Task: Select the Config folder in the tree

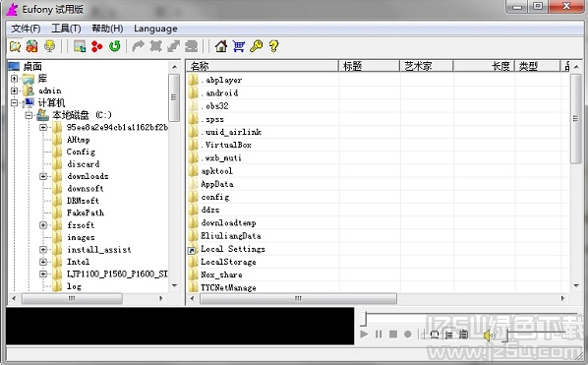Action: 81,152
